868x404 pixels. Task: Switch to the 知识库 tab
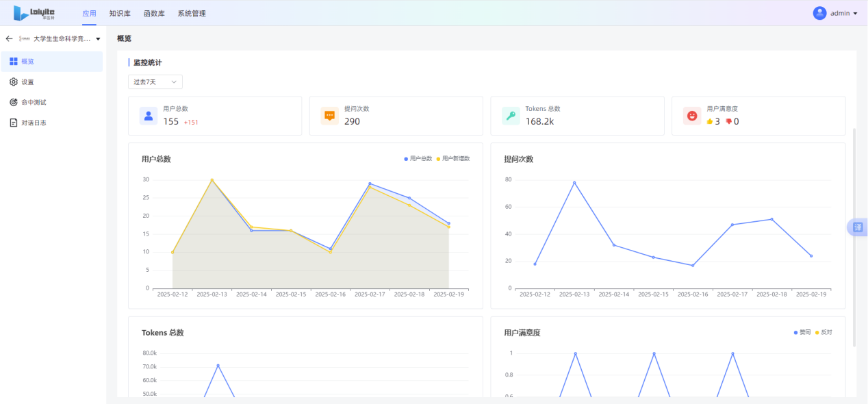pyautogui.click(x=120, y=14)
